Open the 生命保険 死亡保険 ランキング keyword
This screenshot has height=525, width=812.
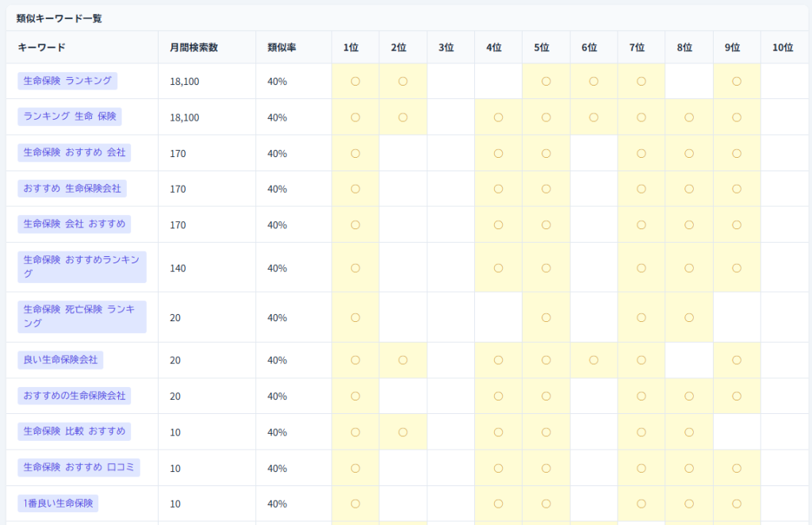tap(82, 316)
